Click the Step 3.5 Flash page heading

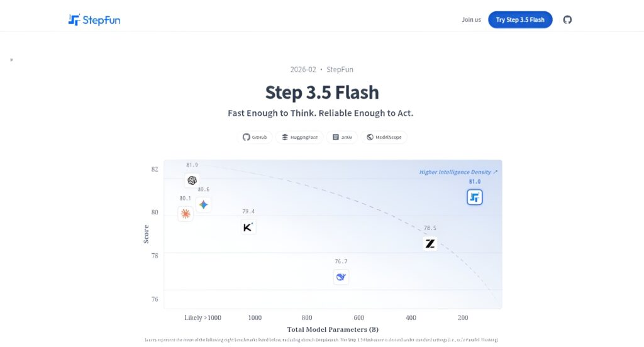(322, 92)
